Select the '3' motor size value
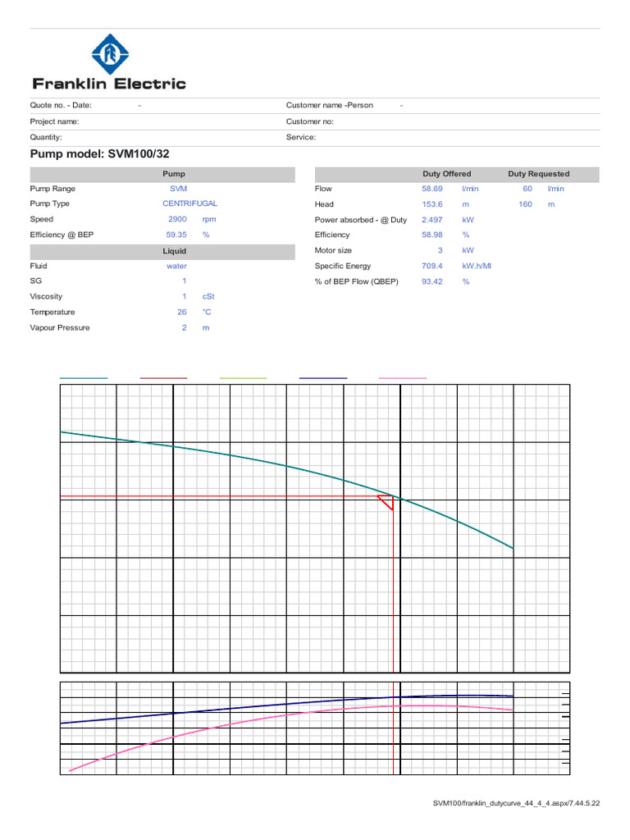Screen dimensions: 630x840 (441, 250)
